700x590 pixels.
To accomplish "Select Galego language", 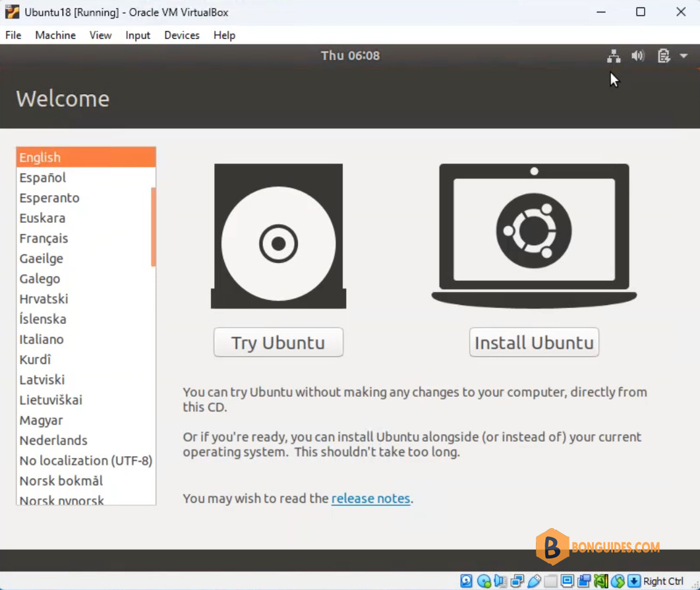I will (86, 279).
